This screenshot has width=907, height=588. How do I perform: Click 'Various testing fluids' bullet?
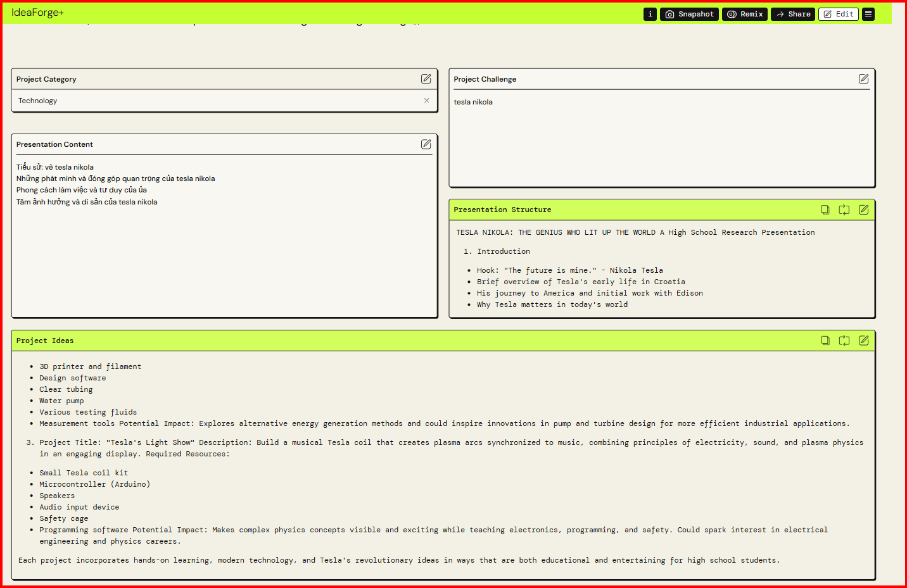point(88,412)
